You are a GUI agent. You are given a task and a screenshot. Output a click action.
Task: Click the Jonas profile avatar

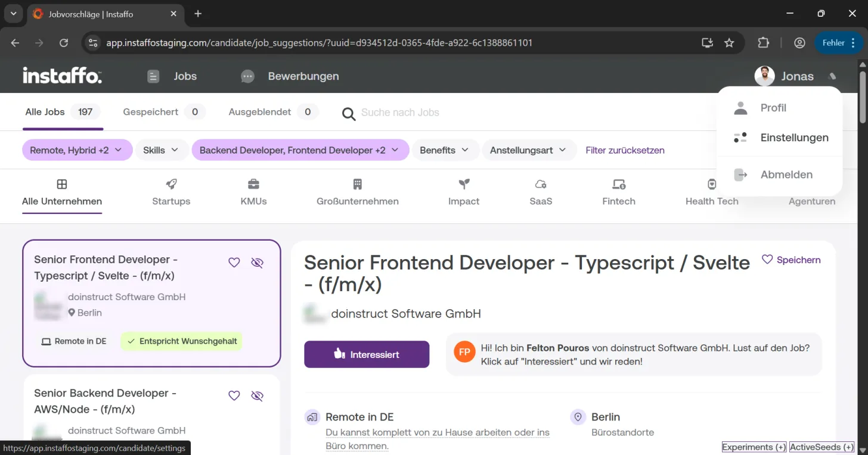[764, 76]
